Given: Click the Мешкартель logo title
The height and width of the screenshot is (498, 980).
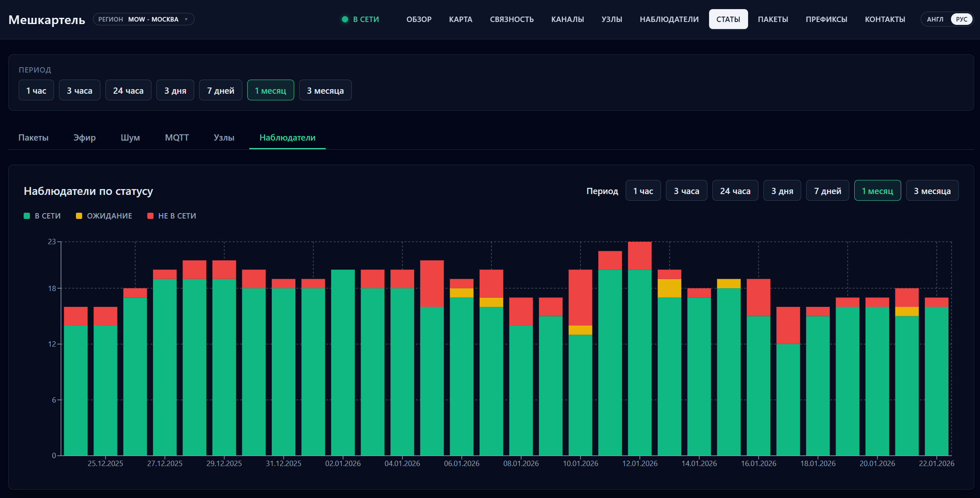Looking at the screenshot, I should coord(47,19).
